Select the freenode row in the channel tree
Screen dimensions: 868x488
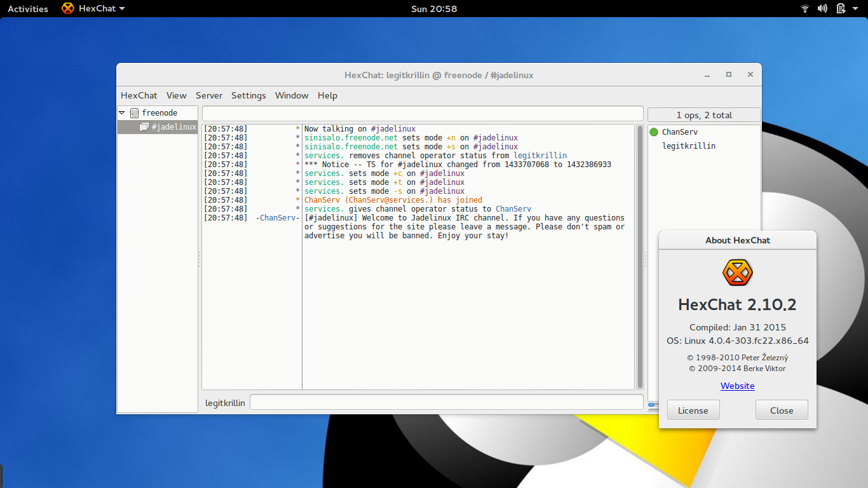[158, 113]
